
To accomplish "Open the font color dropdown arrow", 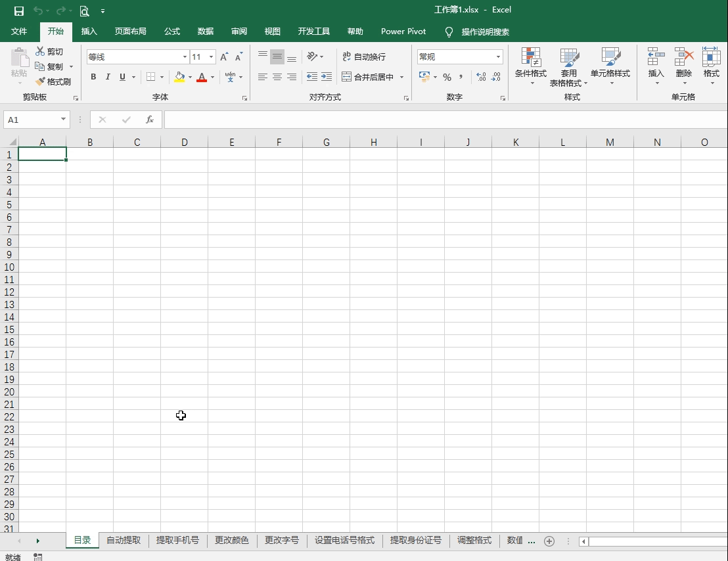I will pos(212,77).
